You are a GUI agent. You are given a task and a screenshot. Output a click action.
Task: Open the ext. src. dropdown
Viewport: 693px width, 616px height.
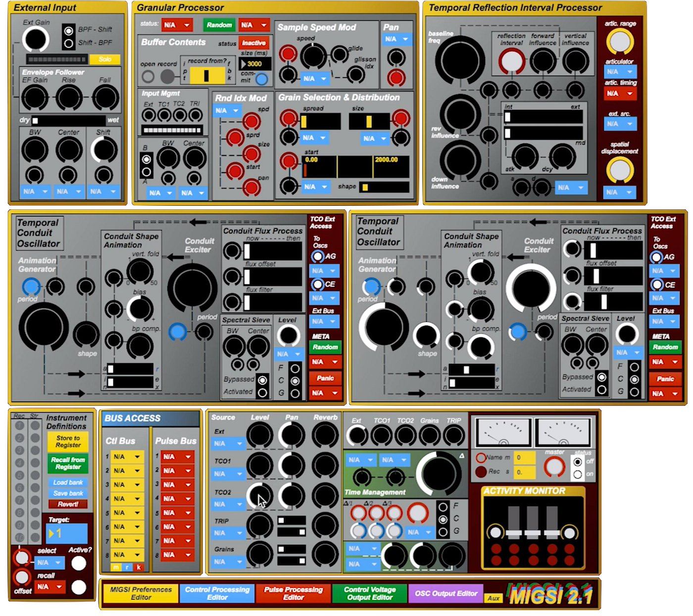pyautogui.click(x=620, y=124)
